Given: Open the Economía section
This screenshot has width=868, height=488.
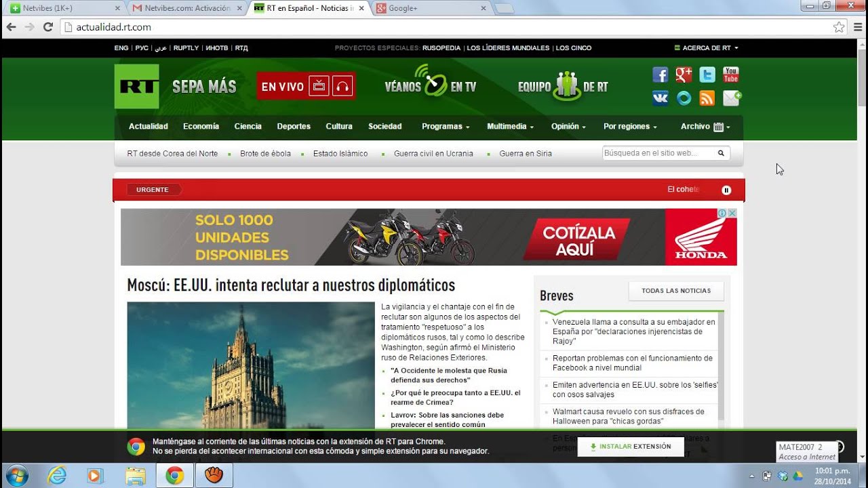Looking at the screenshot, I should click(201, 126).
